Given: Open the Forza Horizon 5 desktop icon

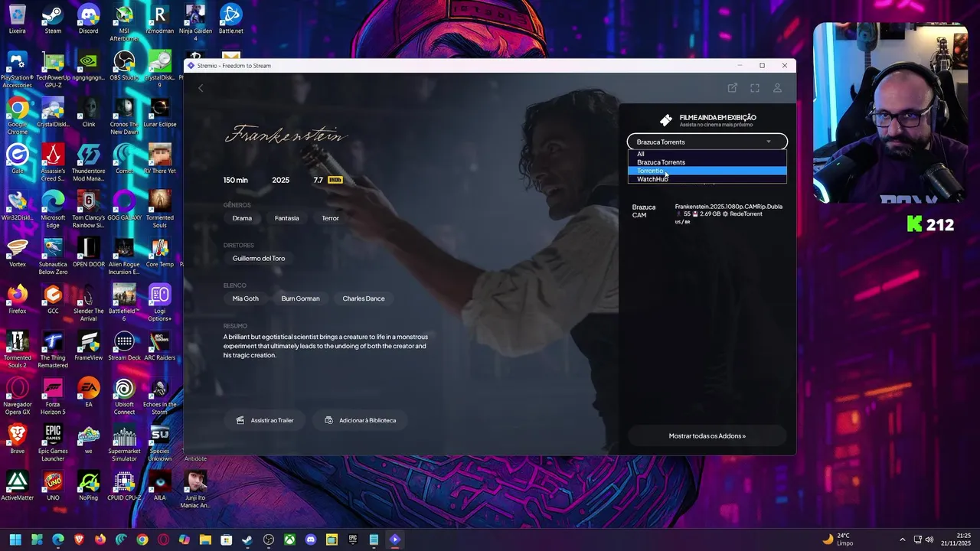Looking at the screenshot, I should (53, 396).
